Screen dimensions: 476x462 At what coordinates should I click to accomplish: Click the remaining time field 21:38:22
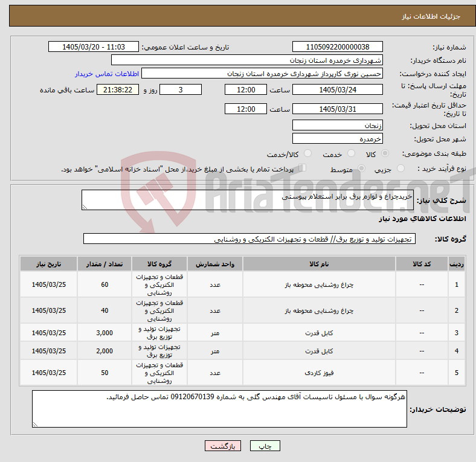coord(118,89)
